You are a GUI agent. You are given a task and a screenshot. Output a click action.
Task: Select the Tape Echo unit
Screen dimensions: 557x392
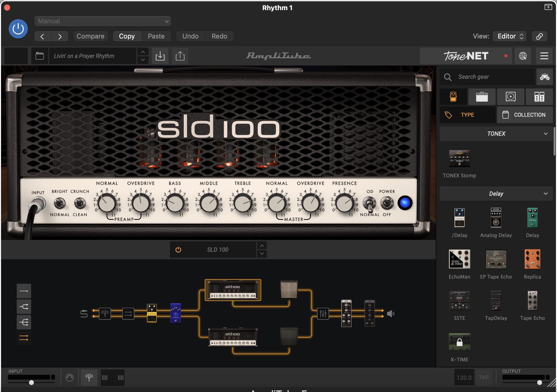(x=532, y=301)
